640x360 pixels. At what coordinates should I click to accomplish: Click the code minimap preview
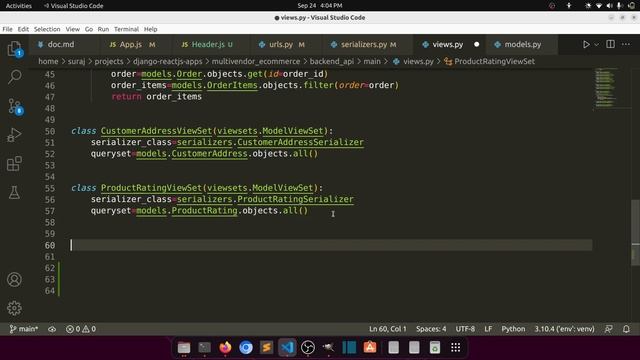[606, 88]
